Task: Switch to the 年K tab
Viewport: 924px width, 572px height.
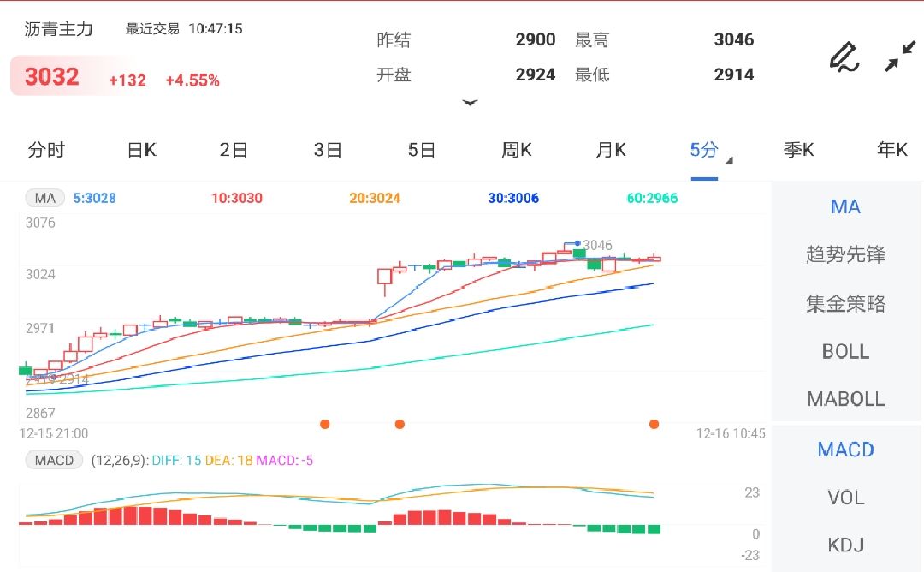Action: point(892,150)
